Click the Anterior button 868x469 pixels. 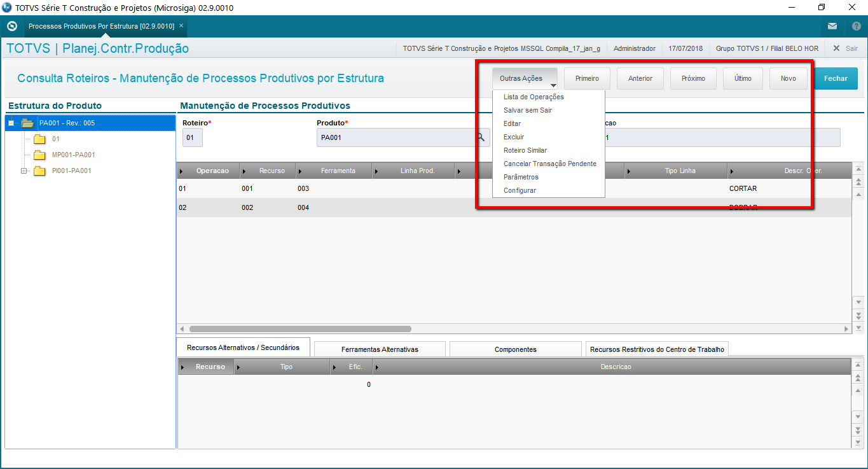click(640, 79)
